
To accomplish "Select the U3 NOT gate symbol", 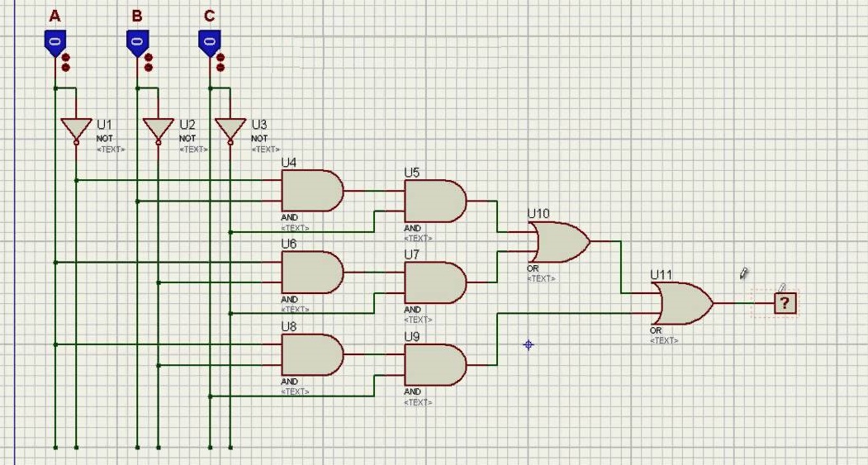I will click(230, 130).
